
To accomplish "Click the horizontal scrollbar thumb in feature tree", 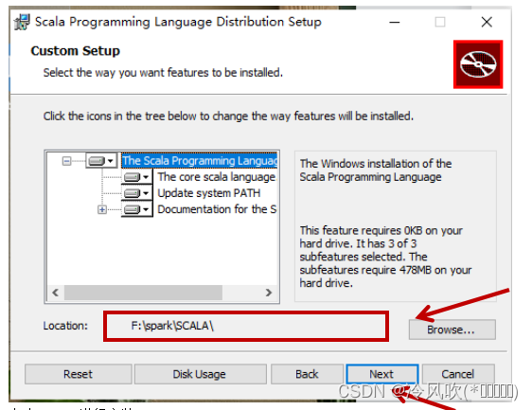I will pyautogui.click(x=143, y=293).
